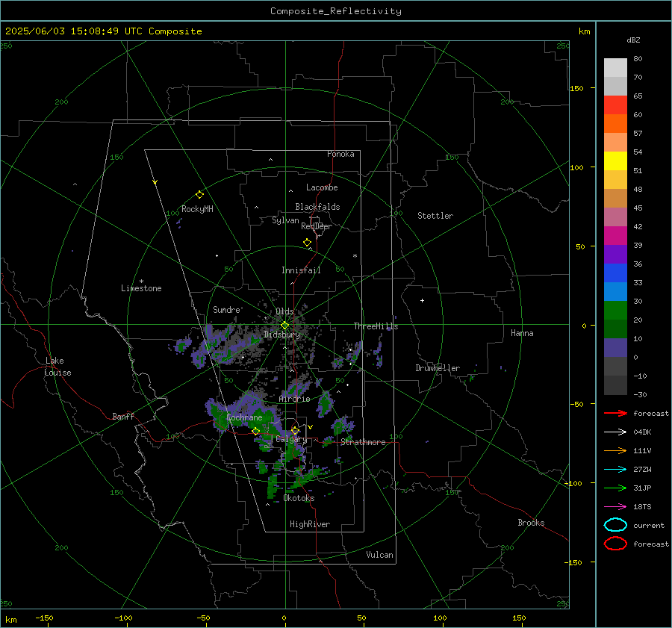Click the yellow diamond marker beside RockyMH
The image size is (672, 628).
tap(199, 195)
